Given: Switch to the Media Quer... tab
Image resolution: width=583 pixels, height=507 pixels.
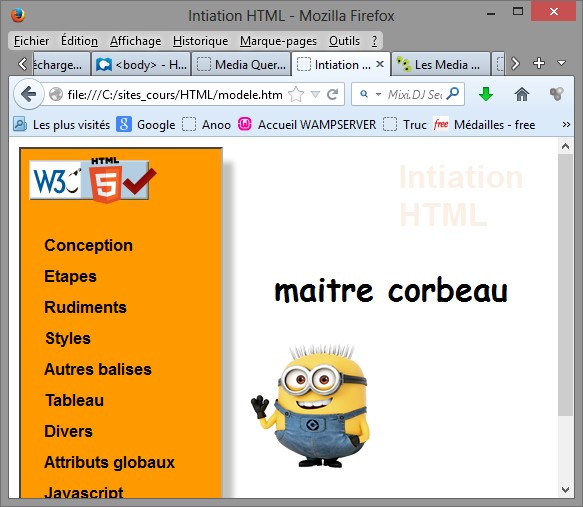Looking at the screenshot, I should 241,64.
